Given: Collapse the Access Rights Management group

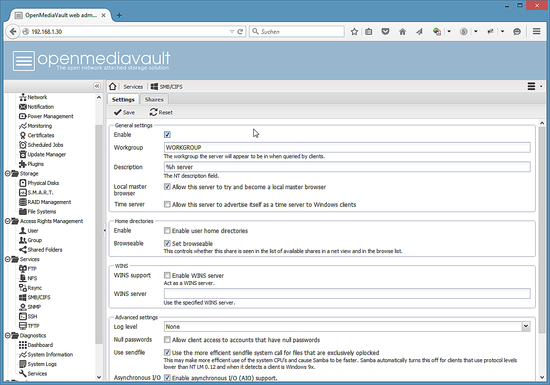Looking at the screenshot, I should click(7, 221).
